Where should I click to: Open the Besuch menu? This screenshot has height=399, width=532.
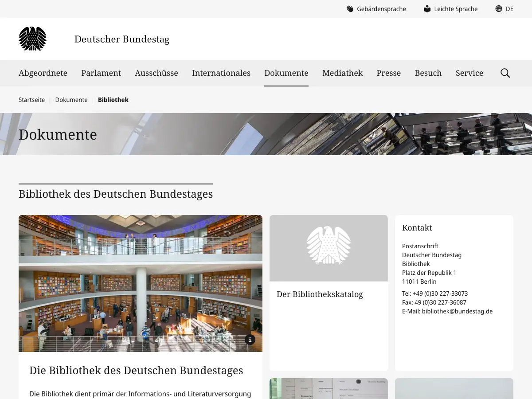tap(428, 73)
